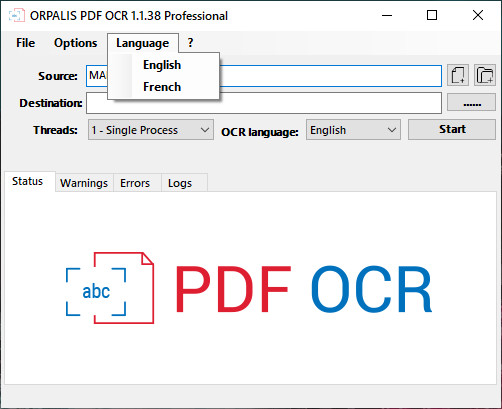Open the File menu
This screenshot has height=409, width=502.
[26, 43]
